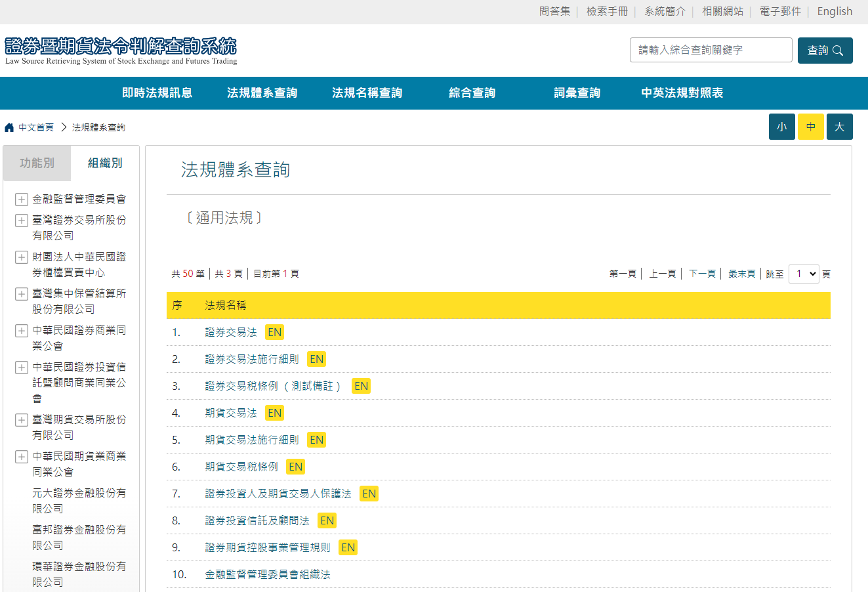Open 金融監督管理委員會組織法 link

268,574
